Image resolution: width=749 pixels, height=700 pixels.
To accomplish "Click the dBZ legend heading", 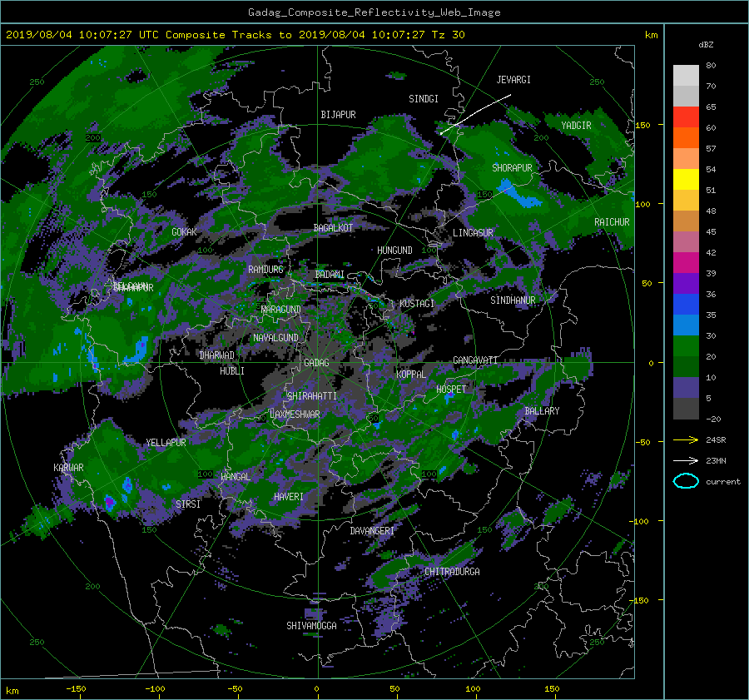I will pos(706,45).
